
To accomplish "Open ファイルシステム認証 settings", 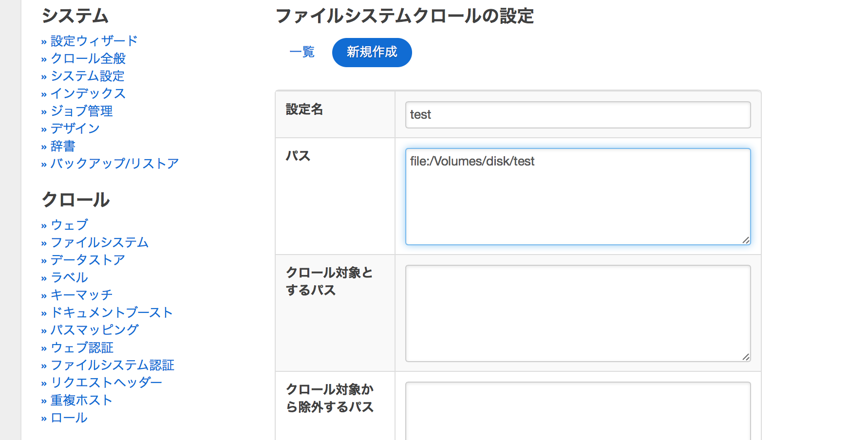I will [113, 365].
